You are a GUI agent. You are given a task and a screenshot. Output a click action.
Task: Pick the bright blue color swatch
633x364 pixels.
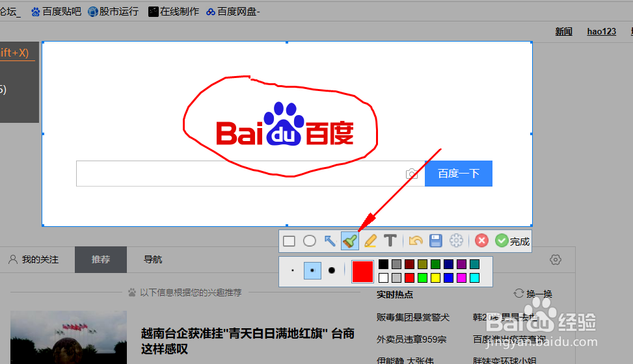pyautogui.click(x=448, y=278)
